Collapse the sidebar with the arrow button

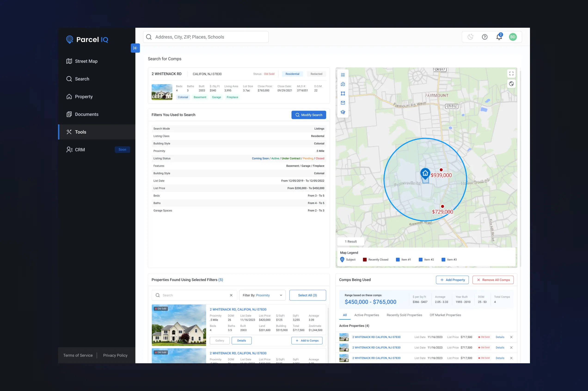(x=135, y=48)
